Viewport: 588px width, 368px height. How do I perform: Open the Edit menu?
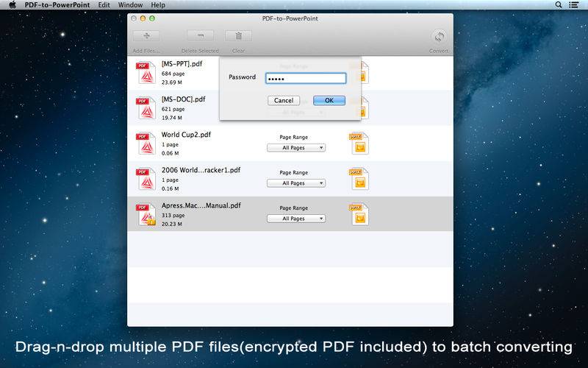[104, 5]
